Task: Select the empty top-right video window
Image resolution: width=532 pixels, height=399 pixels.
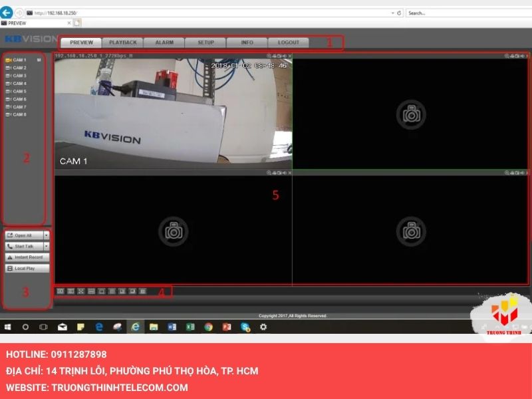Action: (x=410, y=114)
